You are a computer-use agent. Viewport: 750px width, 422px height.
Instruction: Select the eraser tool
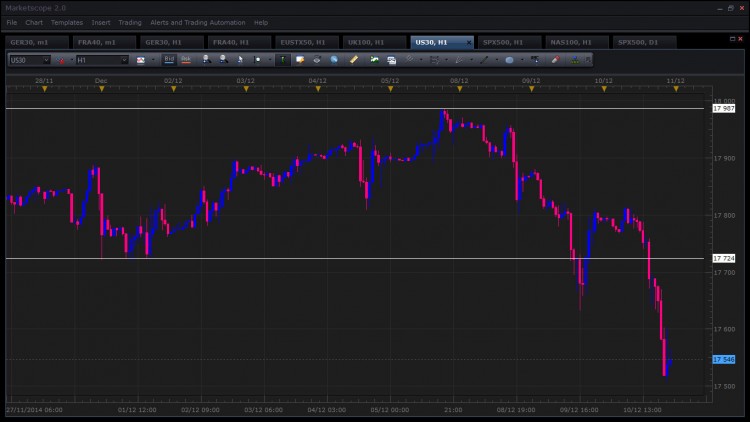(x=555, y=60)
